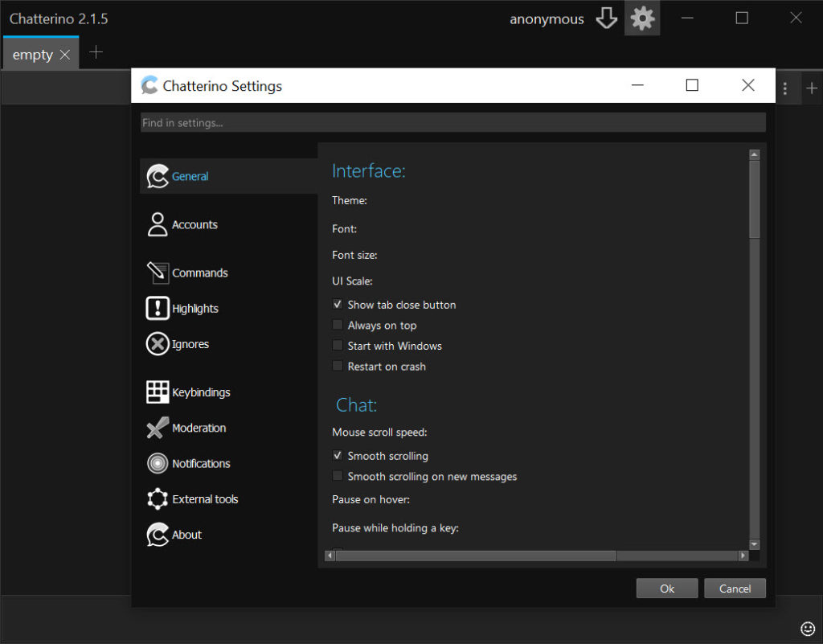The image size is (823, 644).
Task: Click the three-dot split menu icon
Action: [784, 88]
